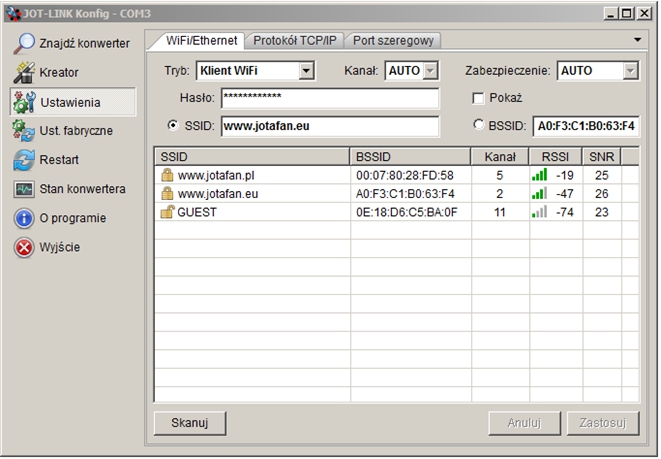
Task: Open the Zabezpieczenie dropdown
Action: pyautogui.click(x=630, y=71)
